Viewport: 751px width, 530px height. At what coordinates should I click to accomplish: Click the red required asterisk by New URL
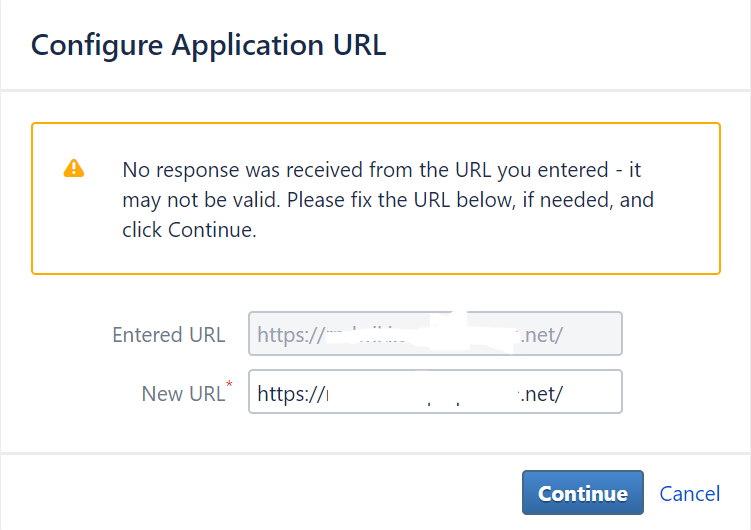pos(229,384)
